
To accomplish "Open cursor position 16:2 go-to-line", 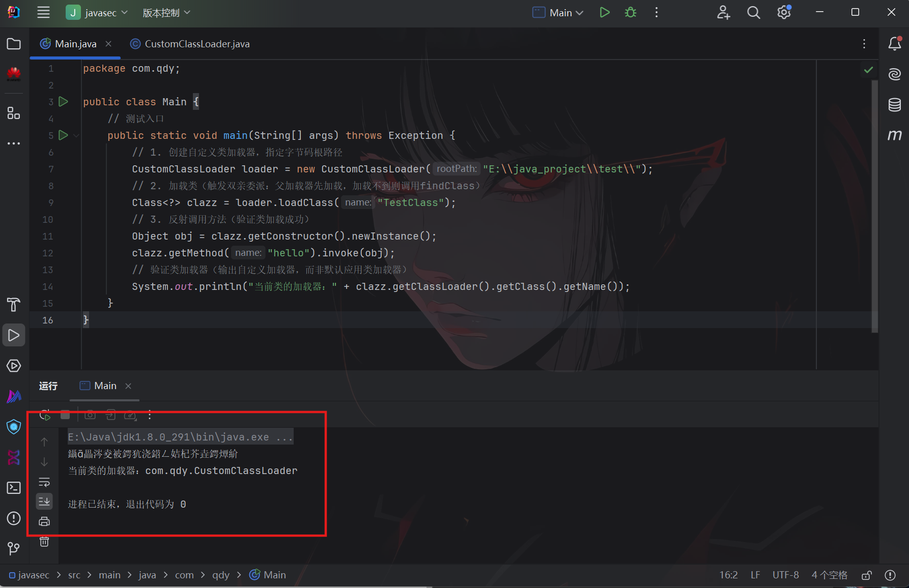I will pos(728,575).
